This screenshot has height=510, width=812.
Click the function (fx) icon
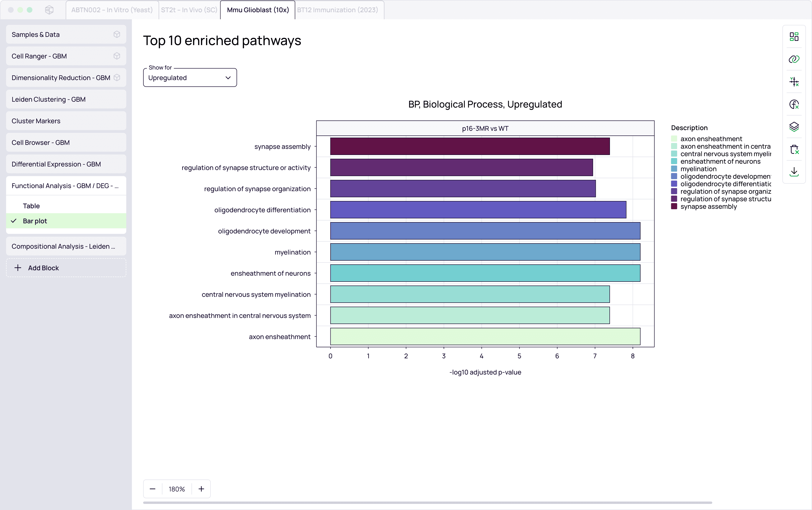pos(794,104)
